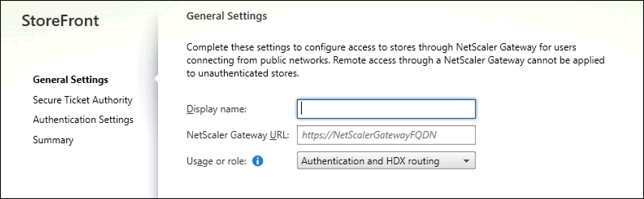Screen dimensions: 644x199
Task: Focus the Display name text field
Action: [x=386, y=109]
